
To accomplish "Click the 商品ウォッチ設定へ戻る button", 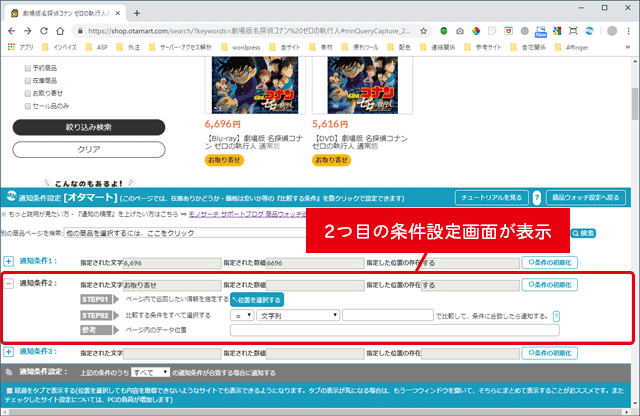I will point(586,198).
